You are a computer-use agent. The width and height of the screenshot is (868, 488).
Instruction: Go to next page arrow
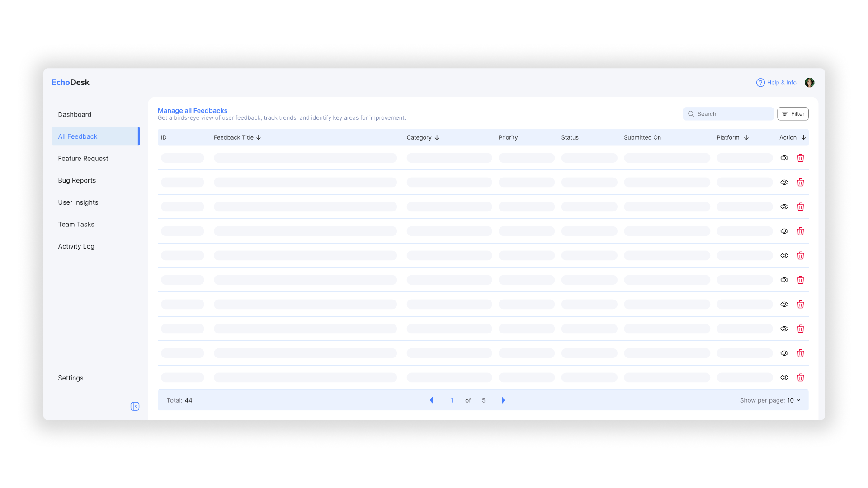tap(503, 400)
